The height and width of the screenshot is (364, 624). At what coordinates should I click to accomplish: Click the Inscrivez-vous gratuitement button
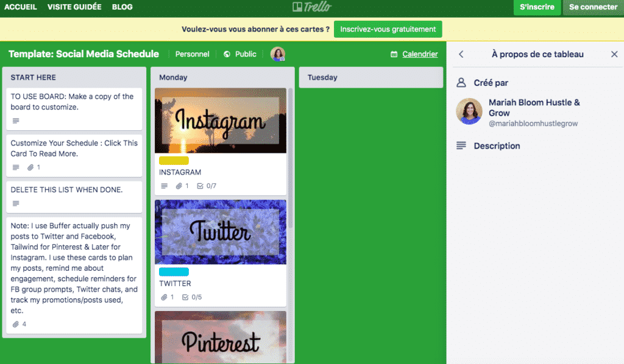[388, 29]
